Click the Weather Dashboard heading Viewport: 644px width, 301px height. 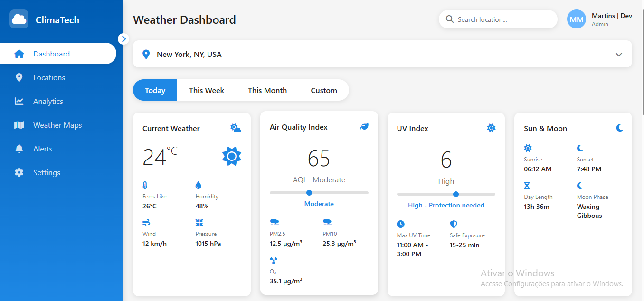tap(184, 20)
